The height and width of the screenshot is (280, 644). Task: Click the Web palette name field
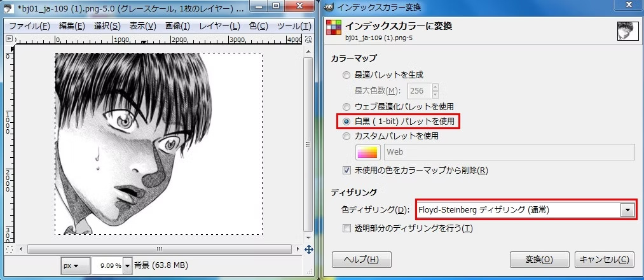(509, 152)
